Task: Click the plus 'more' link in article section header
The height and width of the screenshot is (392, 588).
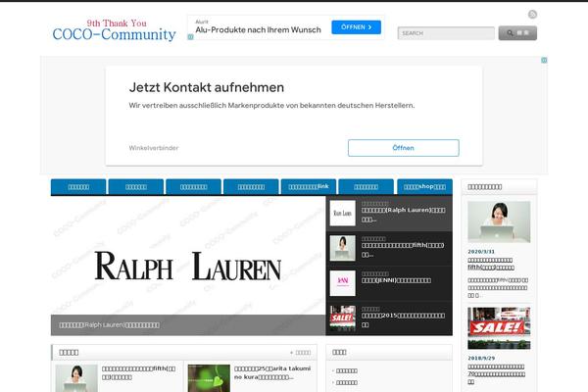Action: click(x=300, y=352)
